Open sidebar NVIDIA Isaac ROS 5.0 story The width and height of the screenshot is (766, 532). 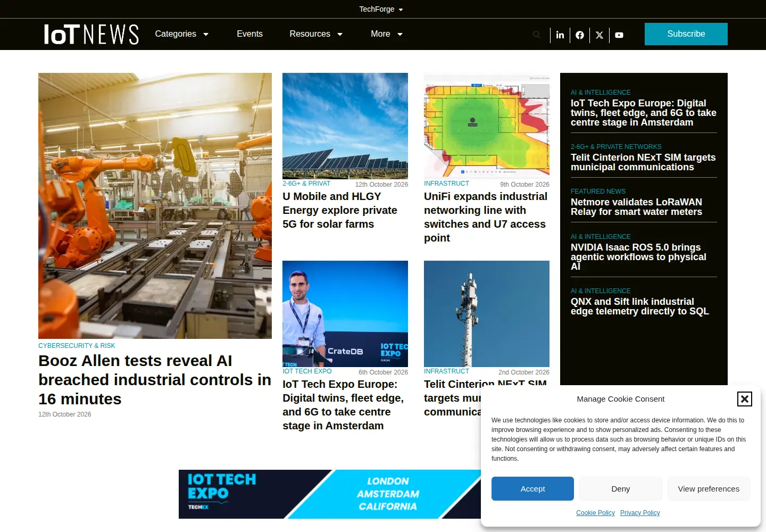coord(638,257)
